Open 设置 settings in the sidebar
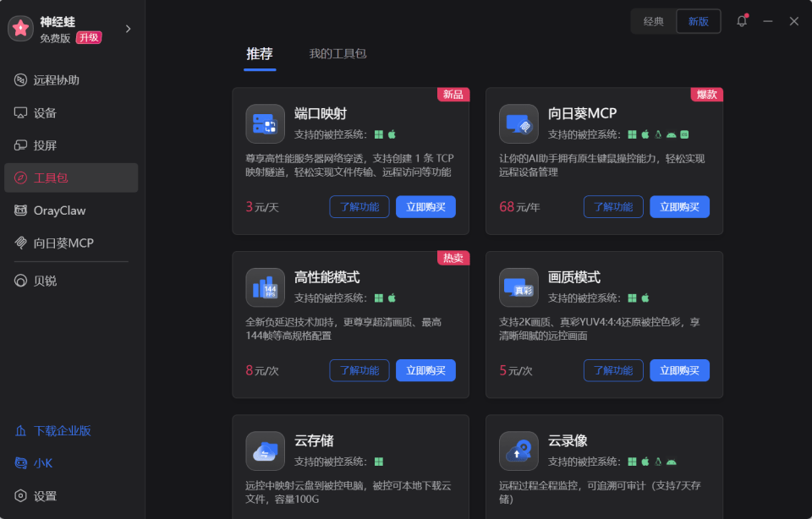 [71, 495]
